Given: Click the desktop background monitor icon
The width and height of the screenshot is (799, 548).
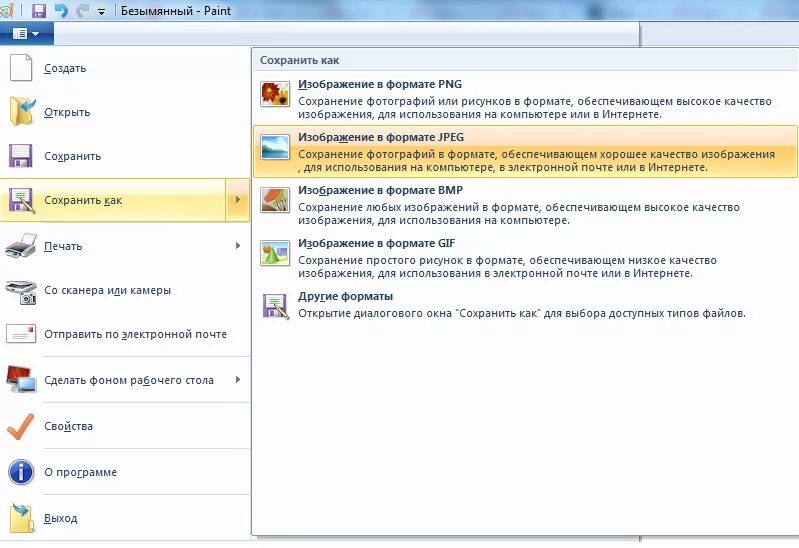Looking at the screenshot, I should click(21, 380).
